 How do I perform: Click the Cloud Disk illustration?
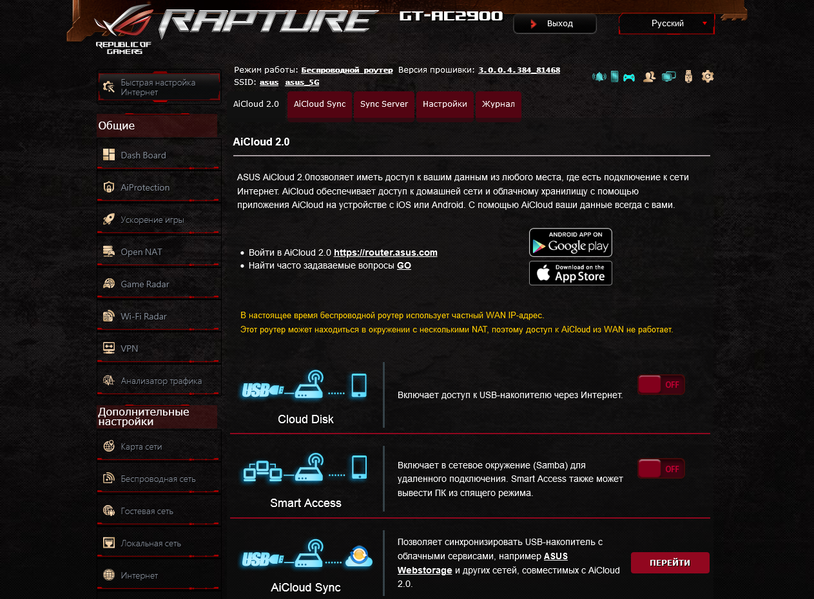tap(305, 386)
